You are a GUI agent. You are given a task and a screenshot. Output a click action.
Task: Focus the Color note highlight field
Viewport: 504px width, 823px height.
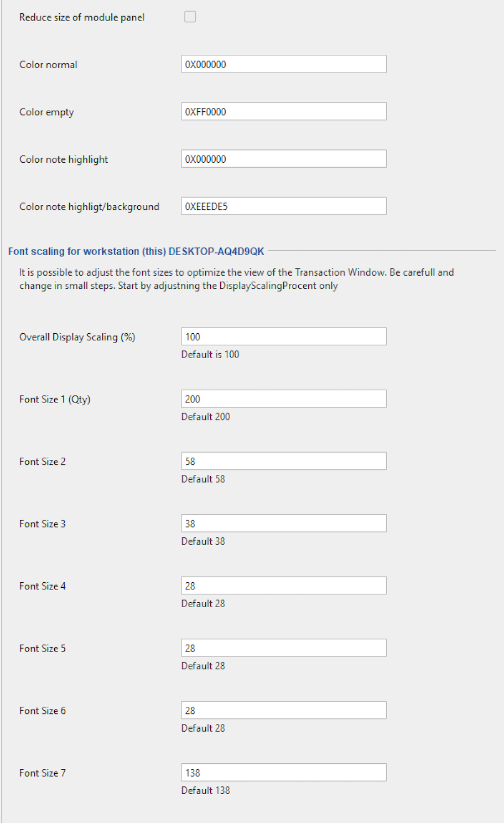pyautogui.click(x=284, y=159)
